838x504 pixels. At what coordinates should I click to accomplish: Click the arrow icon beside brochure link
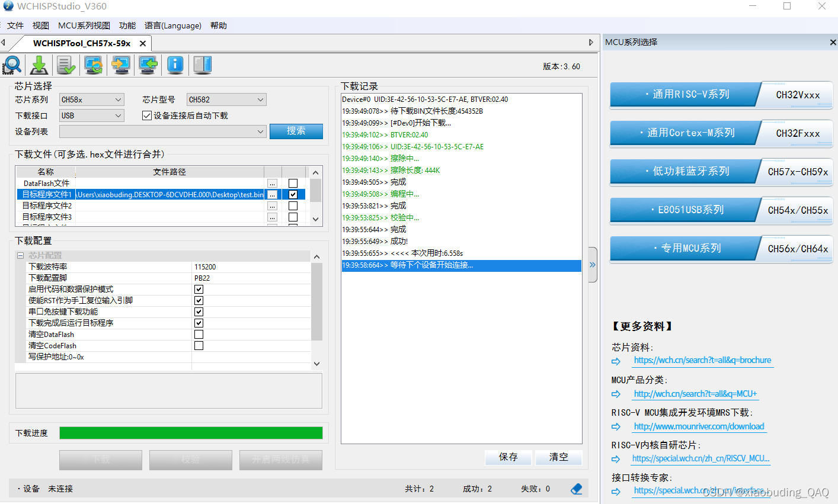(616, 361)
